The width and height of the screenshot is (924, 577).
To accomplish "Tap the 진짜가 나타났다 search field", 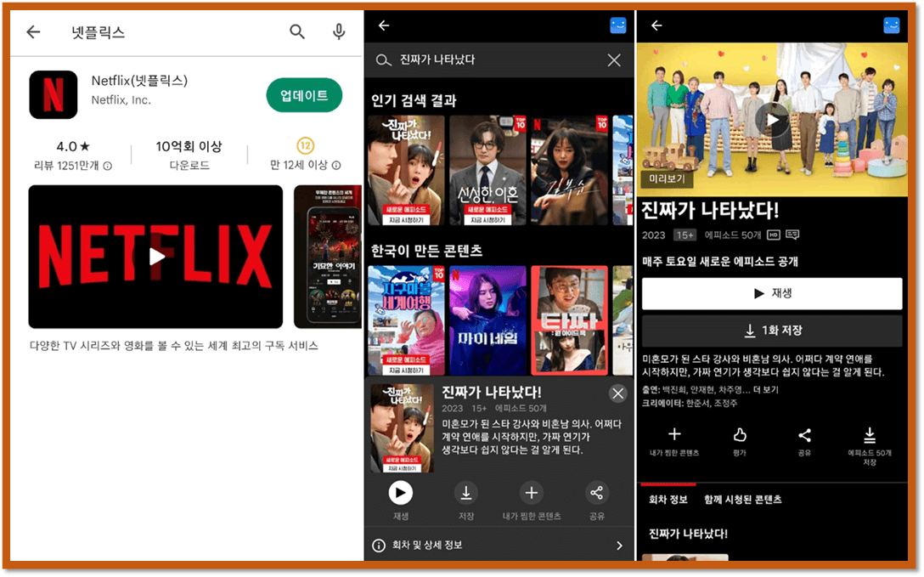I will 499,60.
